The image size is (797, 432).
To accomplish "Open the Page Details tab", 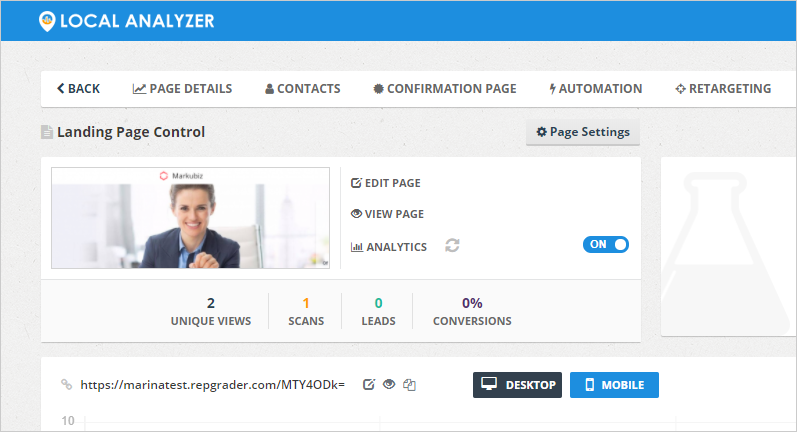I will (182, 89).
